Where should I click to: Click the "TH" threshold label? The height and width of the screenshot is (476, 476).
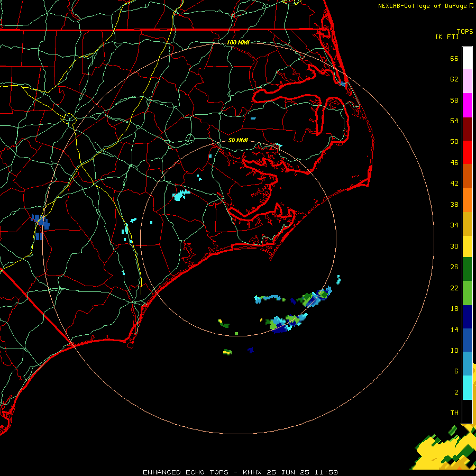click(x=454, y=413)
